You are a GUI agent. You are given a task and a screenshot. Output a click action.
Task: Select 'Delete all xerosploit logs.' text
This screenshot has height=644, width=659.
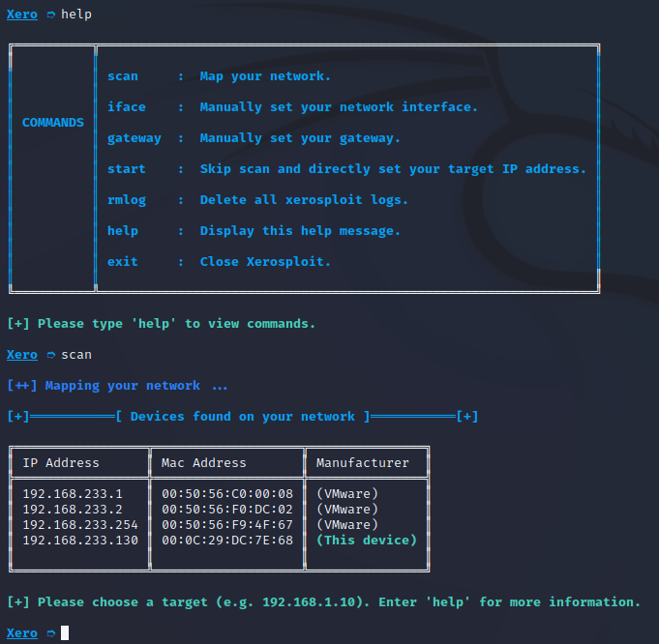point(304,200)
